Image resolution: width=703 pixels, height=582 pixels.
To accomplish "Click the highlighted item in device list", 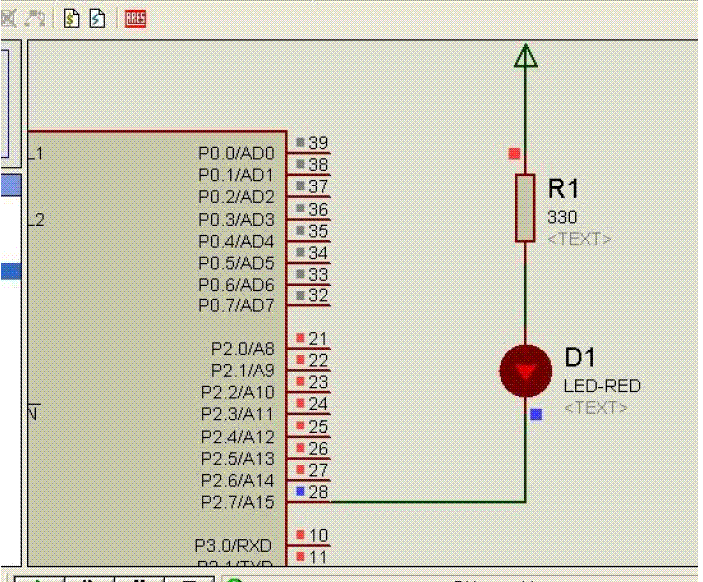I will (10, 271).
